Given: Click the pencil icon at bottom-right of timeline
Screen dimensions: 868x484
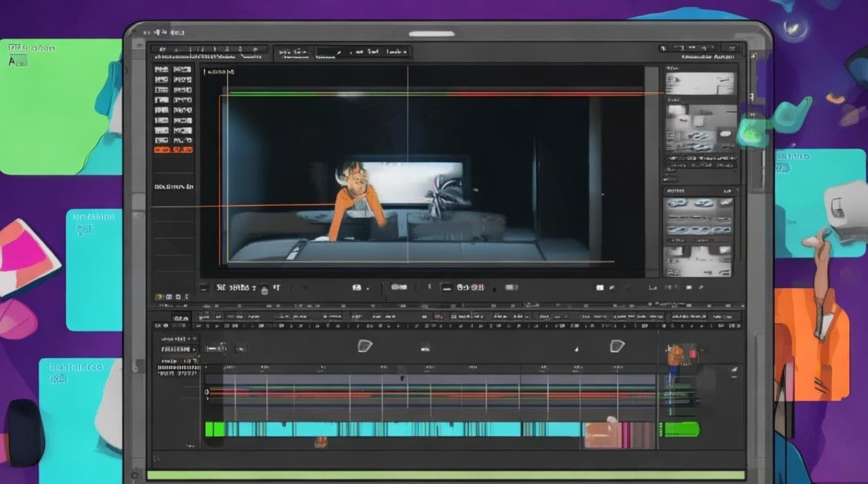Looking at the screenshot, I should click(x=734, y=370).
